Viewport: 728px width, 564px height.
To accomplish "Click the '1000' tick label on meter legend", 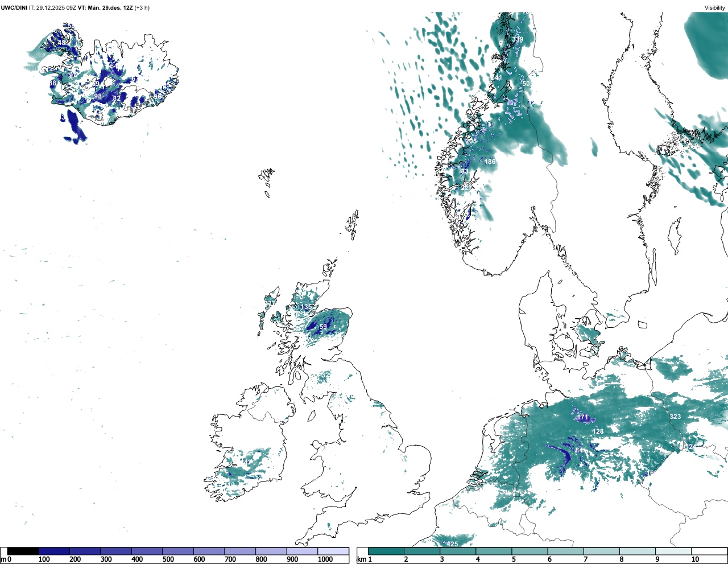I will click(325, 559).
